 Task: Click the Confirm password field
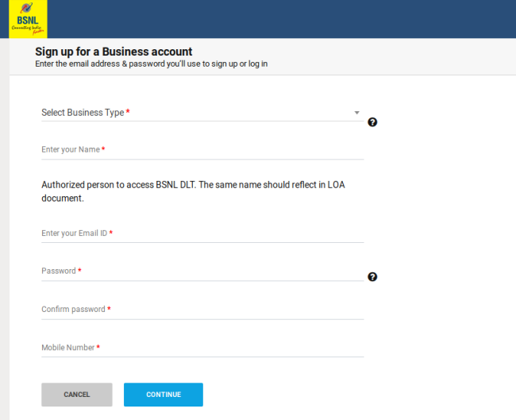click(202, 309)
